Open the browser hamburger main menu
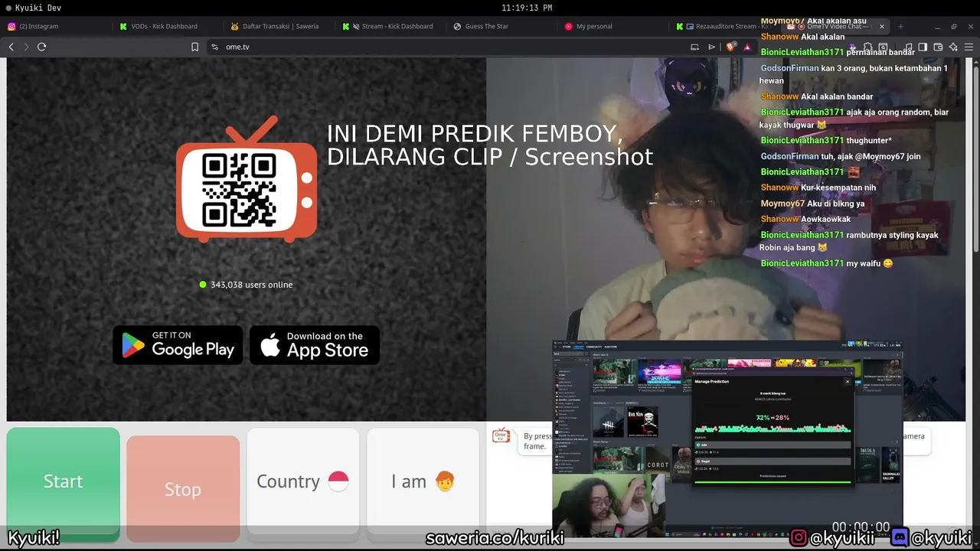Screen dimensions: 980x551 pos(969,47)
